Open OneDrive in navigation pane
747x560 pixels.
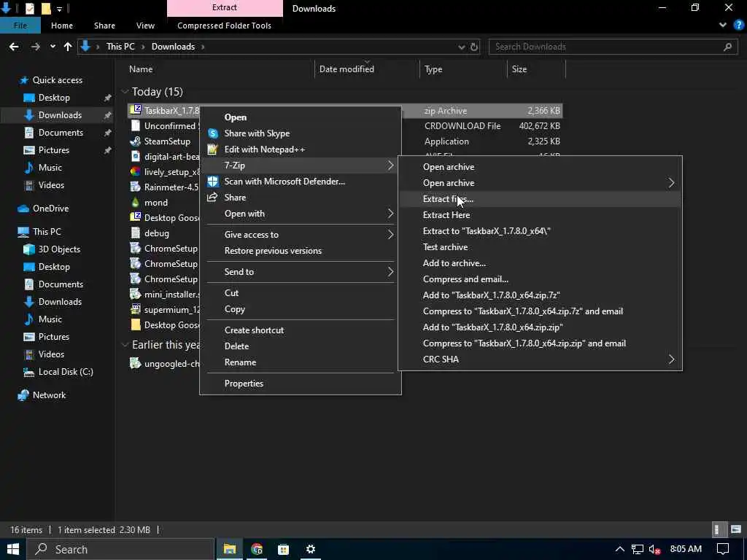50,209
